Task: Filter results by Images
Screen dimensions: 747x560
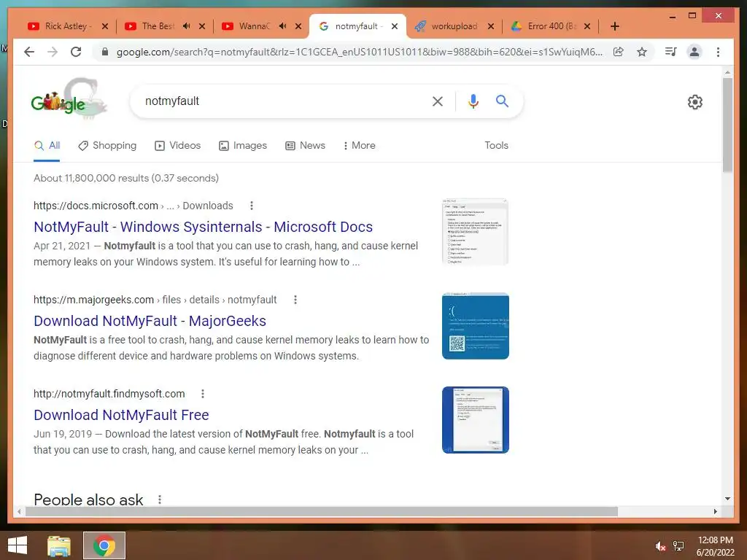Action: [242, 146]
